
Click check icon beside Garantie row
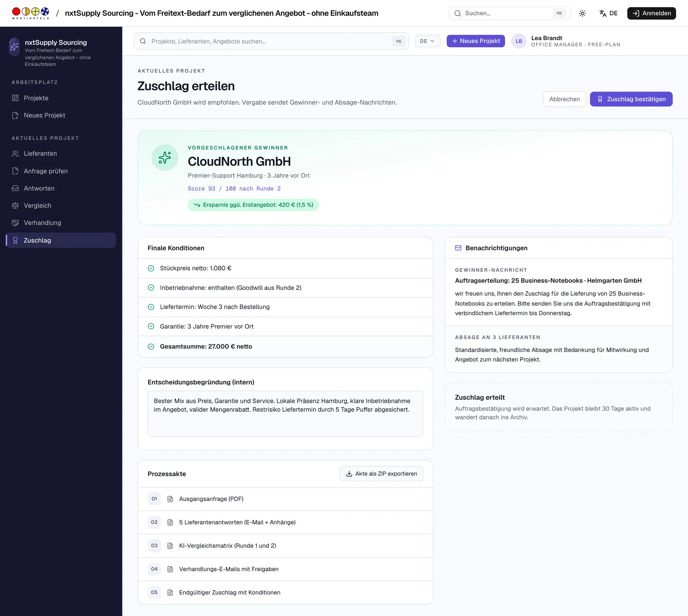[151, 327]
